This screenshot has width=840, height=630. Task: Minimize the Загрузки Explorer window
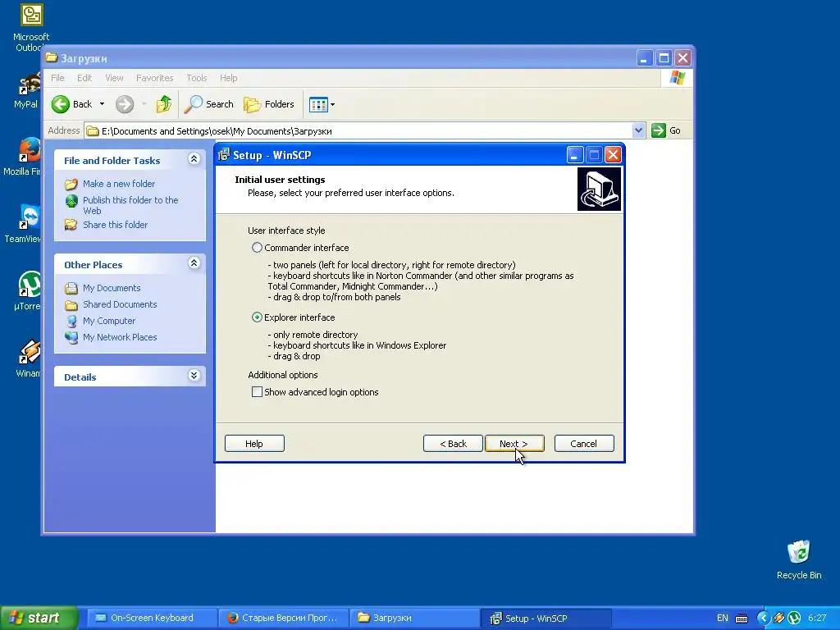coord(645,58)
